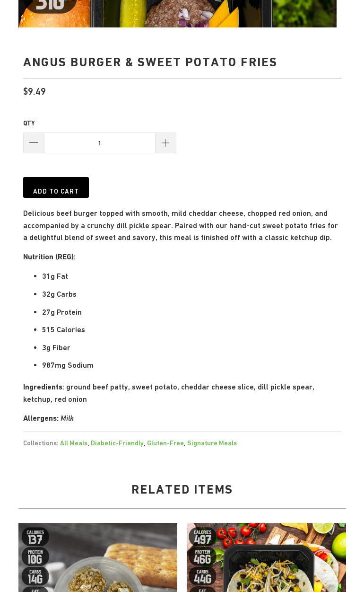Open the All Meals collection link
Image resolution: width=364 pixels, height=592 pixels.
pyautogui.click(x=74, y=443)
